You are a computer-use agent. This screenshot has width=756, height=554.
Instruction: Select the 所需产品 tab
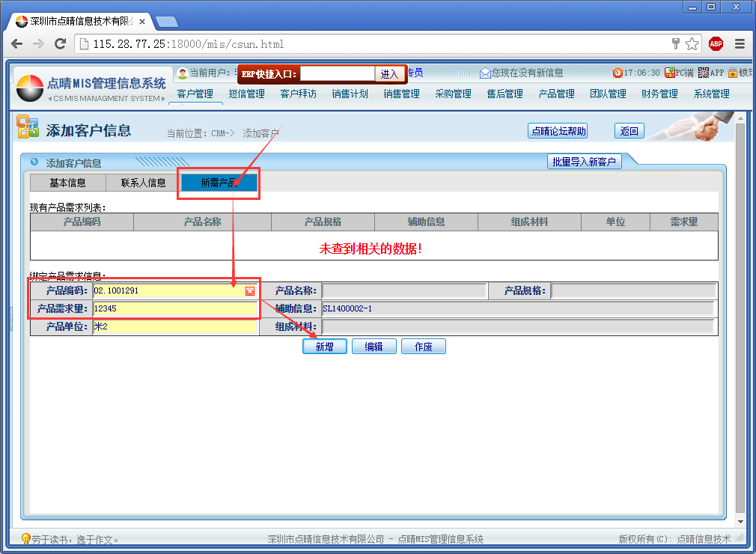pyautogui.click(x=219, y=183)
